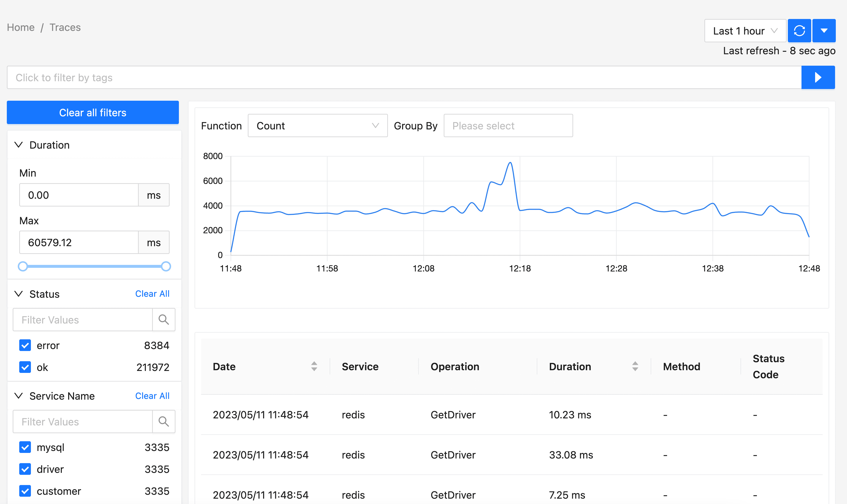Open the Traces breadcrumb item
Viewport: 847px width, 504px height.
click(65, 27)
